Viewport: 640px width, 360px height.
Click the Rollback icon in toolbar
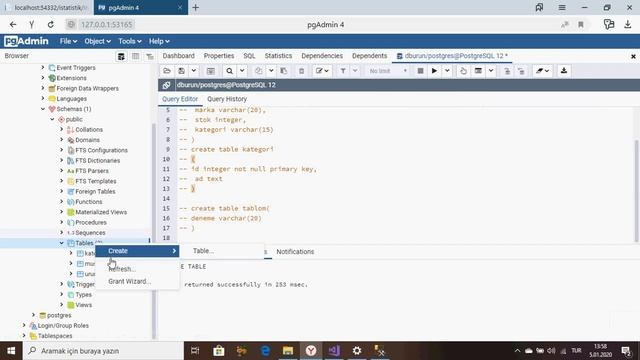click(521, 71)
